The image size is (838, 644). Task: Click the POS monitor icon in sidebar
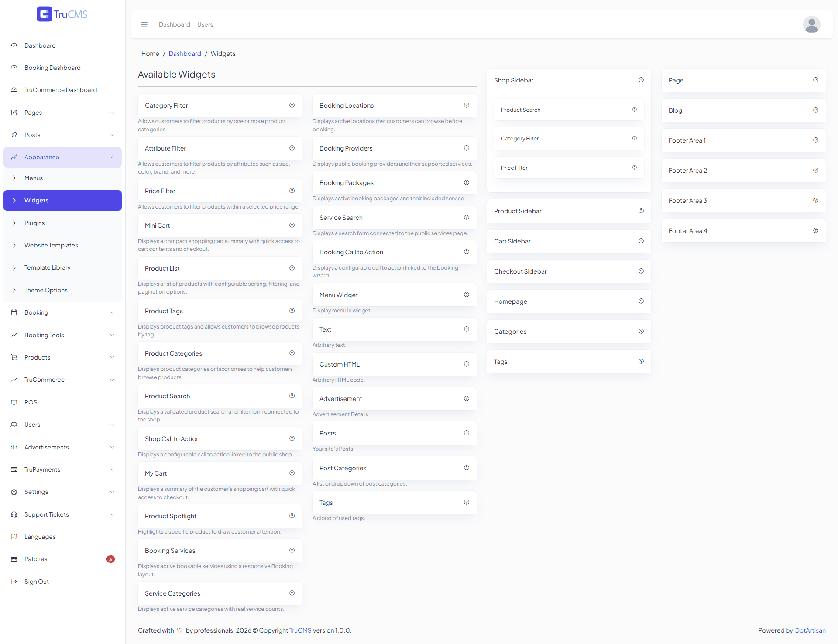14,402
